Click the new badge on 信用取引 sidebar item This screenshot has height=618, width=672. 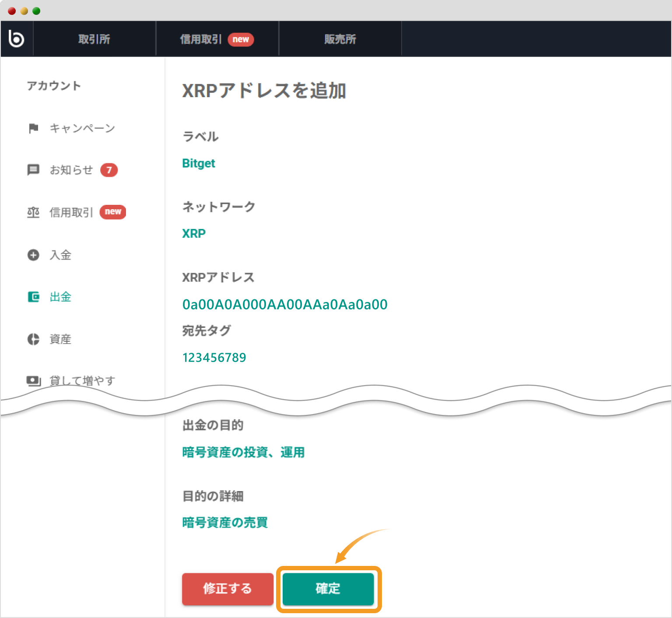point(112,212)
